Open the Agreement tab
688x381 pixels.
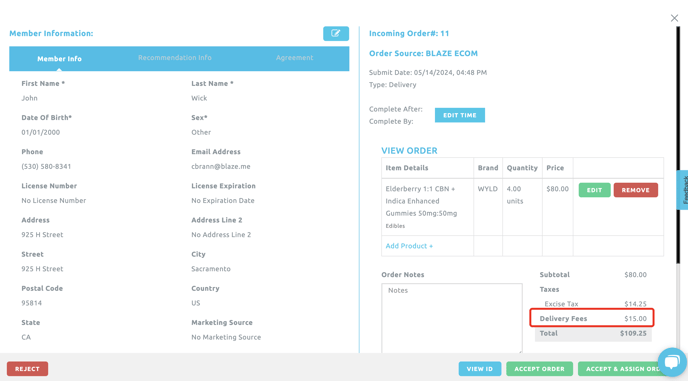click(x=294, y=58)
